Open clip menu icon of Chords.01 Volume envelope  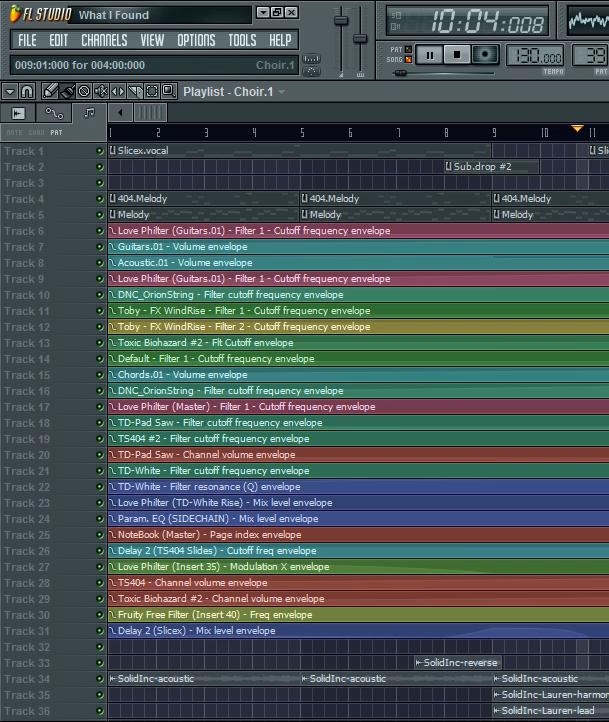(113, 375)
